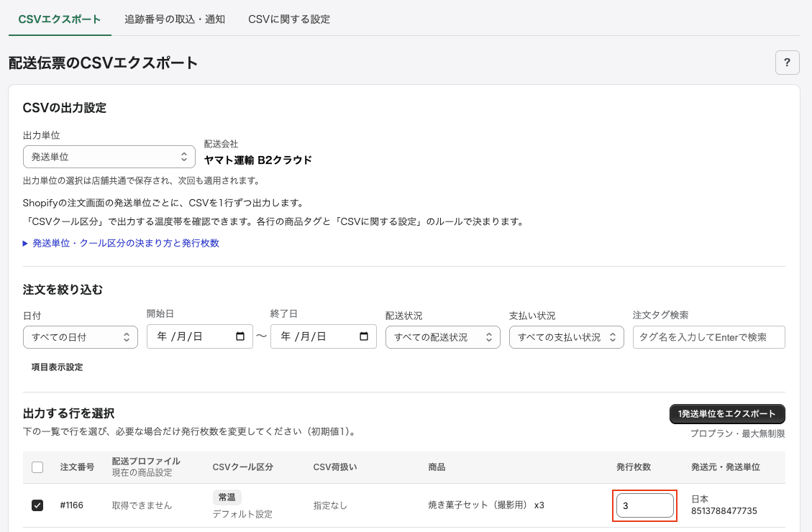Uncheck the checkbox for order #1166
Screen dimensions: 812x532
37,505
